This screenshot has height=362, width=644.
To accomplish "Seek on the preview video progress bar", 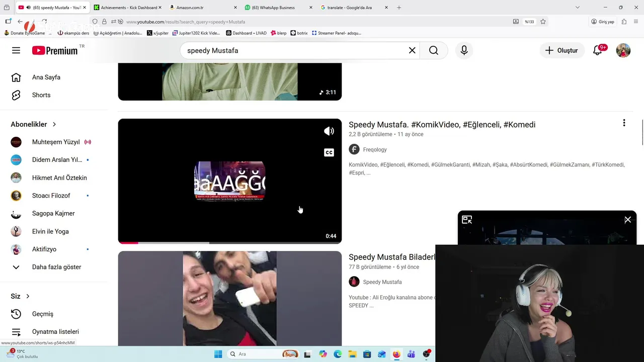I will coord(230,243).
